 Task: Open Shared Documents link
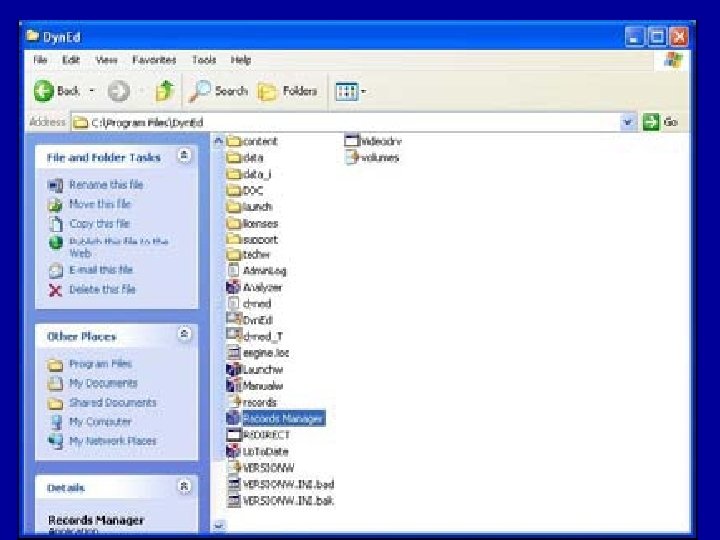[113, 403]
